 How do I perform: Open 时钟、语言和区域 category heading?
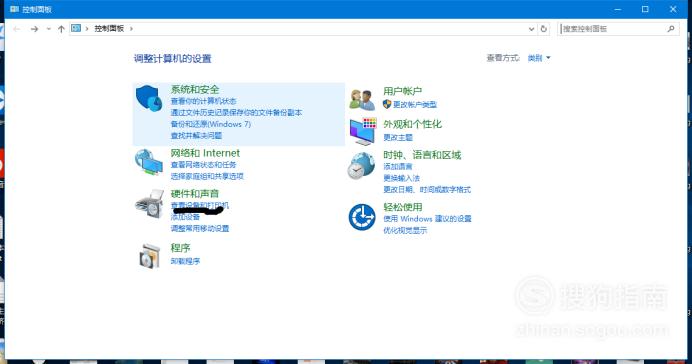[x=422, y=155]
